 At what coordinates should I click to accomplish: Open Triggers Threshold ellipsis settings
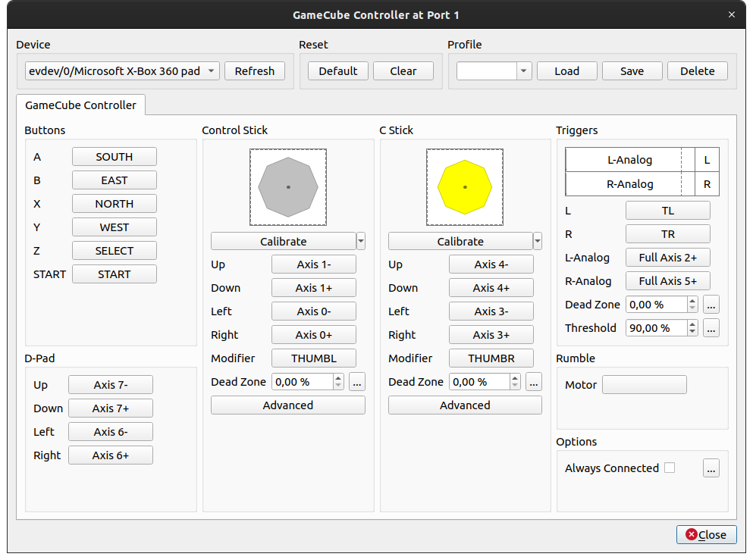tap(711, 328)
